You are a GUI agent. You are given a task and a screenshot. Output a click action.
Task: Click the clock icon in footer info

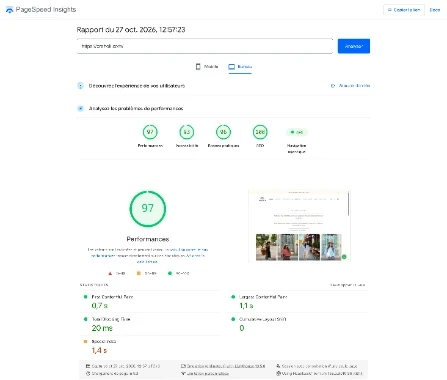(88, 374)
